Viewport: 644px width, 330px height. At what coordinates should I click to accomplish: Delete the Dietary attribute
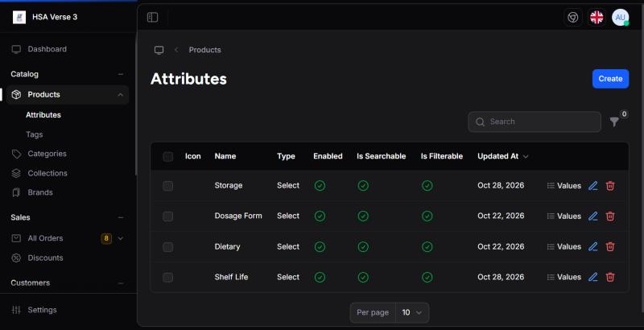[x=610, y=246]
